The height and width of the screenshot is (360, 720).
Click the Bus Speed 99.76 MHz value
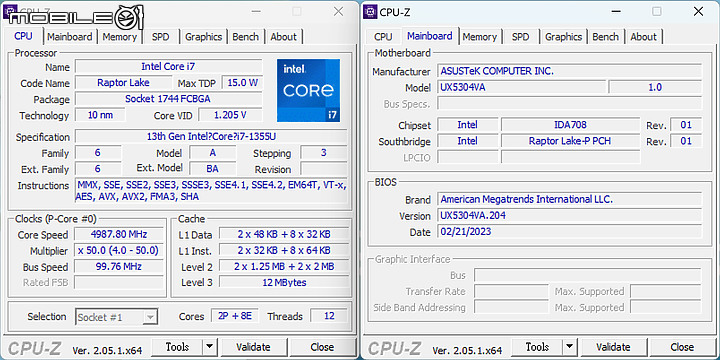point(119,267)
